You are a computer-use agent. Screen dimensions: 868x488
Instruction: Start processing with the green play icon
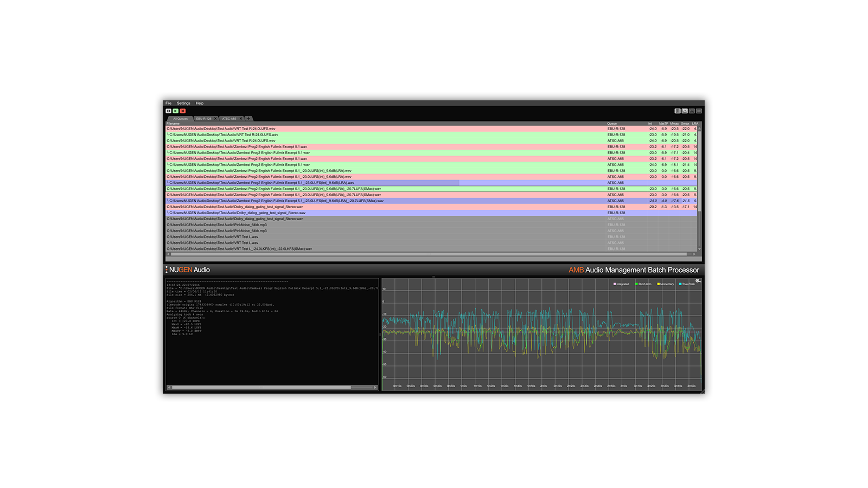176,111
